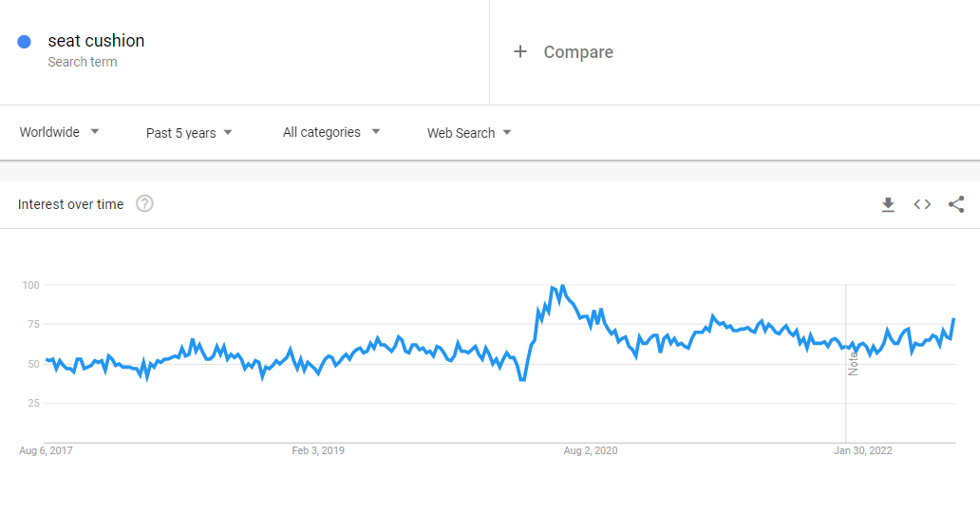Image resolution: width=980 pixels, height=514 pixels.
Task: Share the interest over time chart
Action: coord(956,204)
